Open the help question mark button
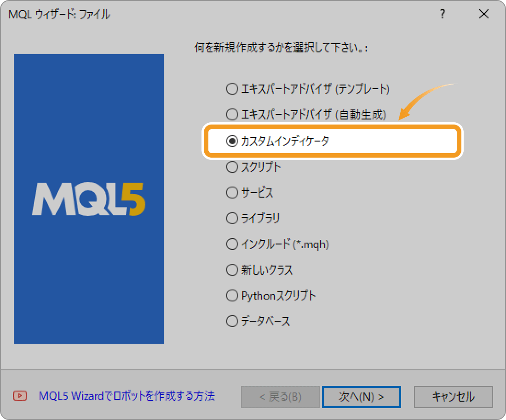Image resolution: width=506 pixels, height=420 pixels. click(443, 14)
